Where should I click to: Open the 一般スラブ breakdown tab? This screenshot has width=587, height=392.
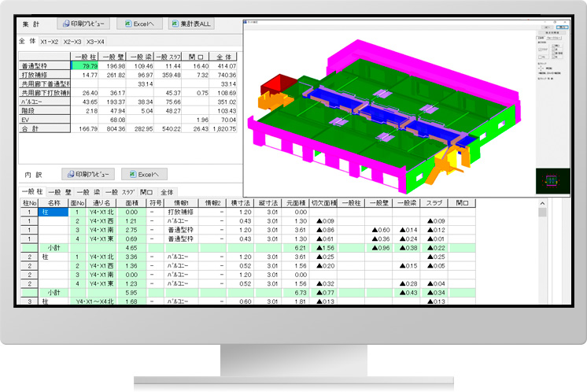click(x=120, y=192)
